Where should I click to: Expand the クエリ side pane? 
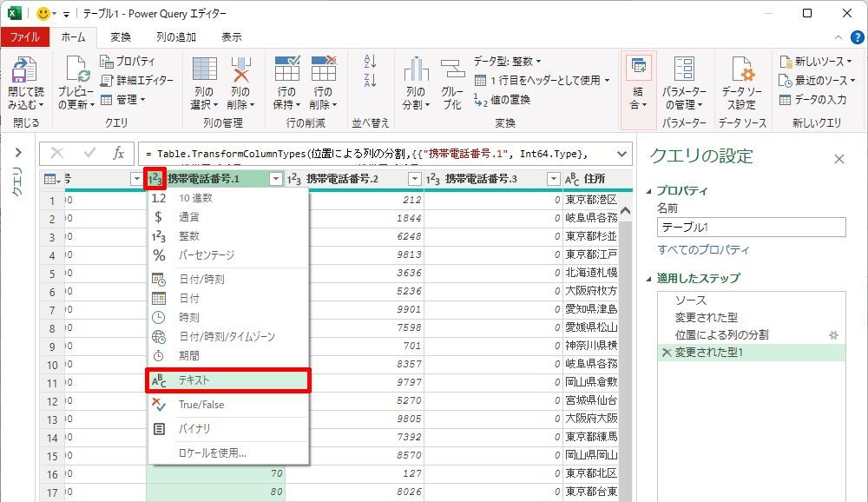[x=17, y=154]
